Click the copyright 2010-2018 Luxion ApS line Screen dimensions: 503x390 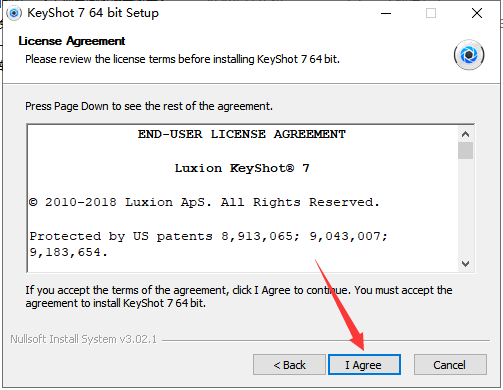pos(204,202)
